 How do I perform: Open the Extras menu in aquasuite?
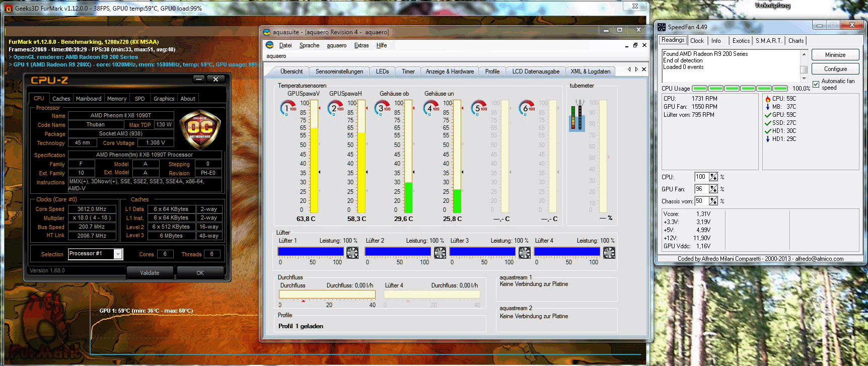361,45
